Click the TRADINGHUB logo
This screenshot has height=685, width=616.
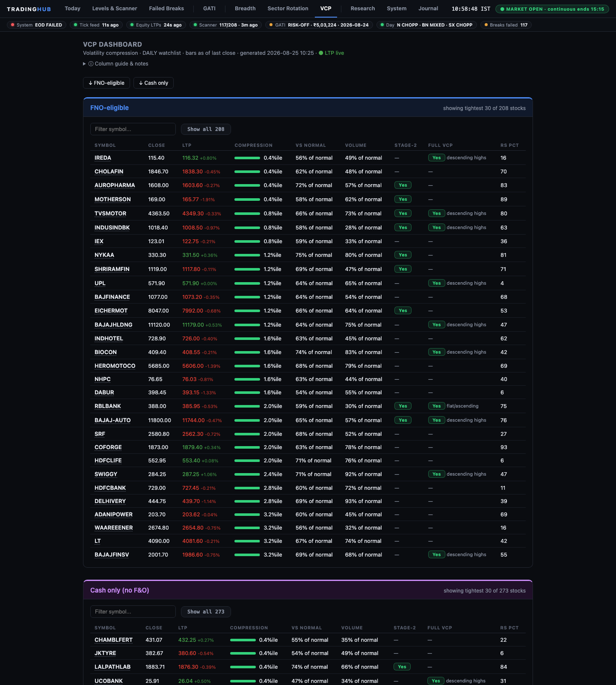[x=29, y=9]
